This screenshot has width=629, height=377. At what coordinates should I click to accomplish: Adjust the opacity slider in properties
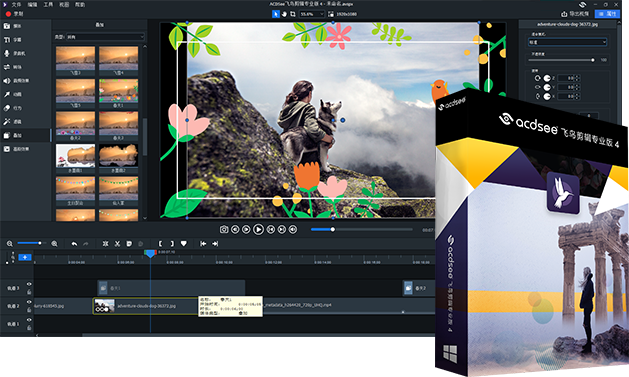(562, 60)
